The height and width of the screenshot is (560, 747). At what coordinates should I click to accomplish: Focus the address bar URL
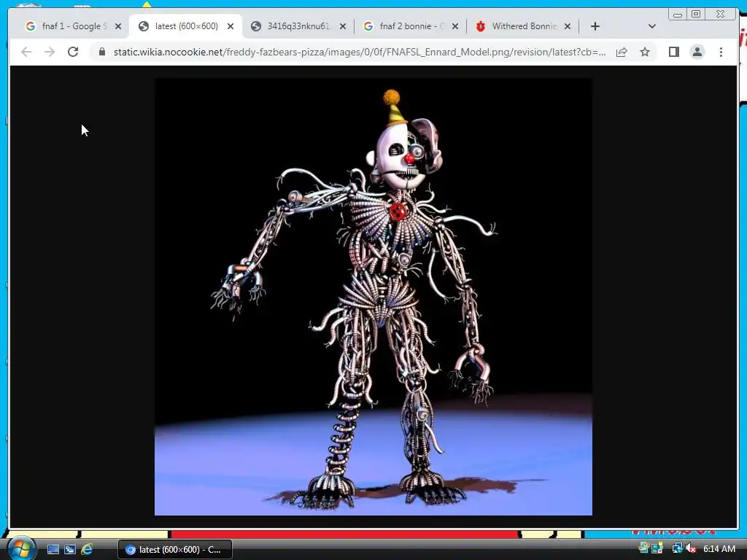pos(360,52)
